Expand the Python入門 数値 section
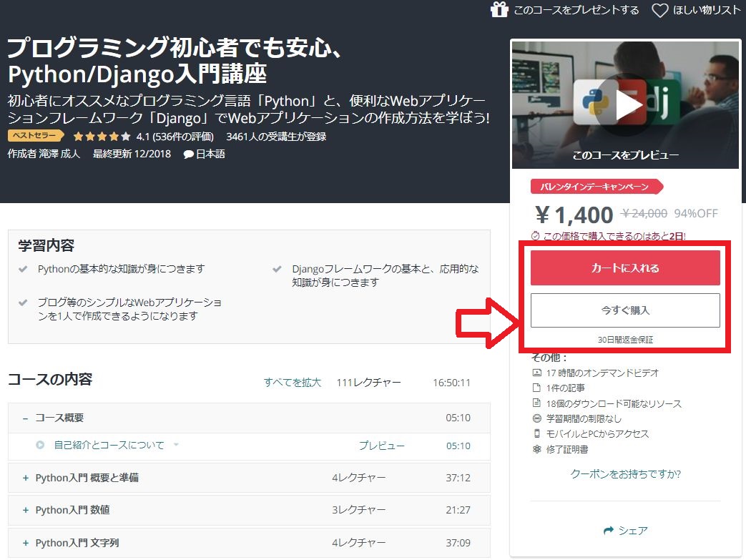 click(x=25, y=510)
